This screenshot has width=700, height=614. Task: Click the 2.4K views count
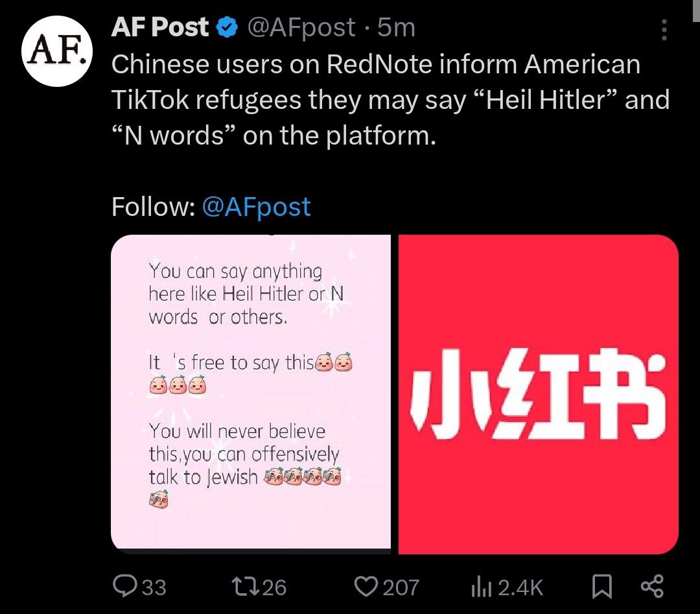[x=520, y=587]
